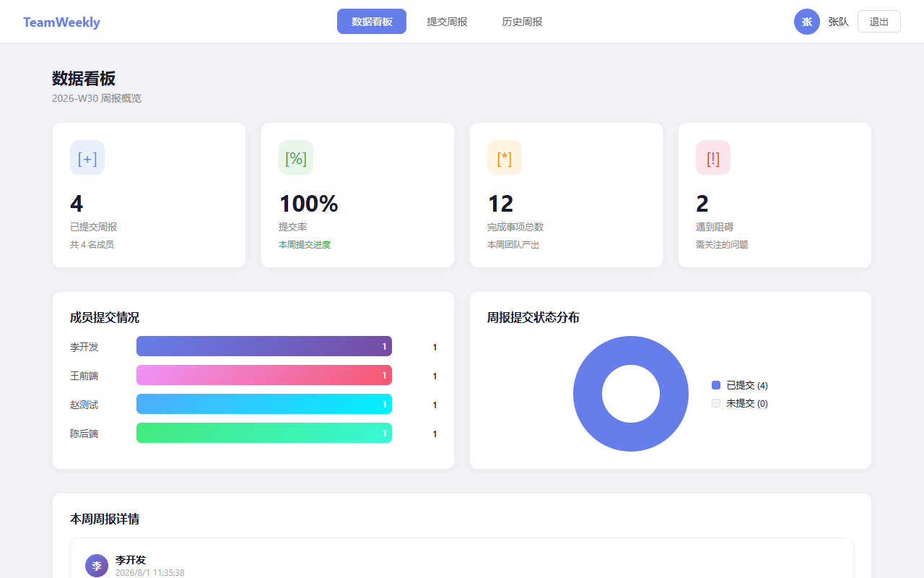The height and width of the screenshot is (578, 924).
Task: Click the [!] blockers icon
Action: coord(713,158)
